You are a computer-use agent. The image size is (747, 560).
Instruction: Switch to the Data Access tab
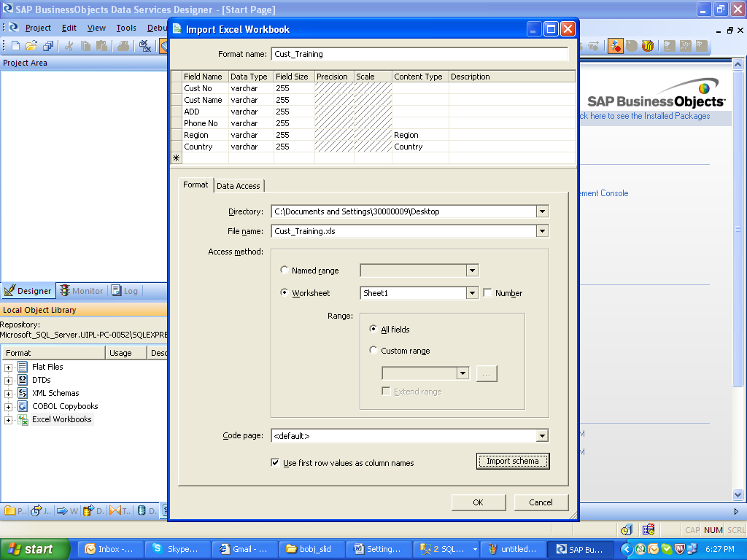[x=239, y=186]
